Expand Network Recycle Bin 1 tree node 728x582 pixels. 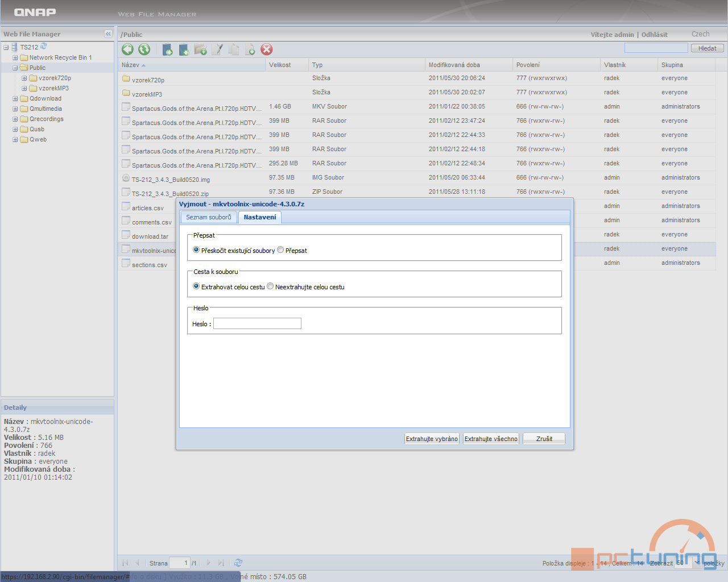point(15,57)
